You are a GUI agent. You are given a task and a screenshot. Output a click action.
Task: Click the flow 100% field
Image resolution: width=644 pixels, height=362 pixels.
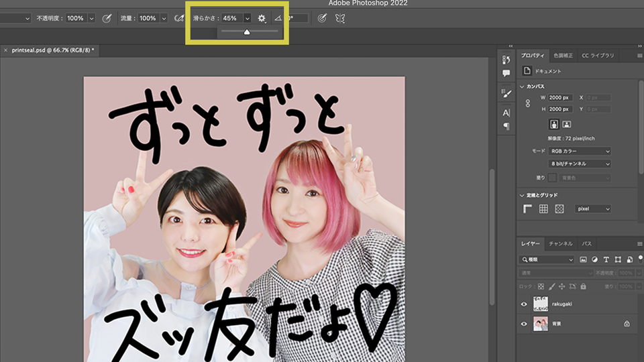point(149,19)
